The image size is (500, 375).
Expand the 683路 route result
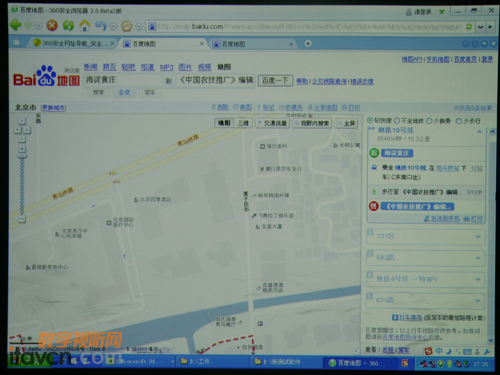click(426, 258)
